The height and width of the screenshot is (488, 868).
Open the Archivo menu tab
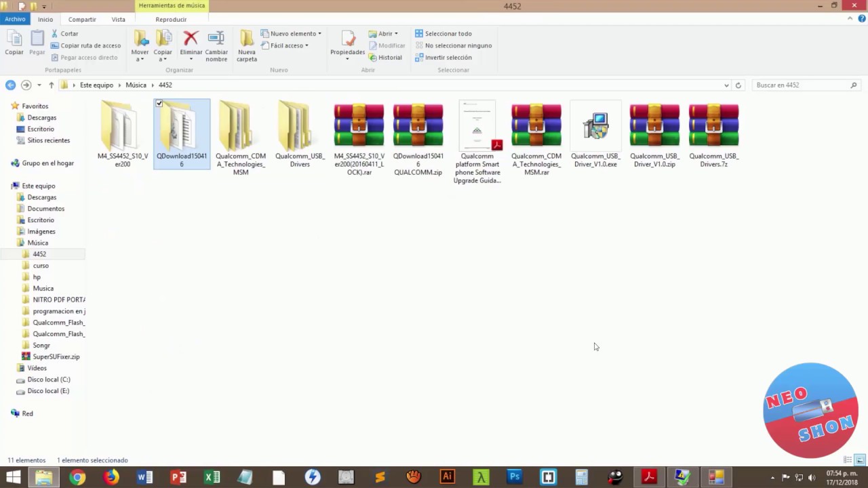(15, 19)
